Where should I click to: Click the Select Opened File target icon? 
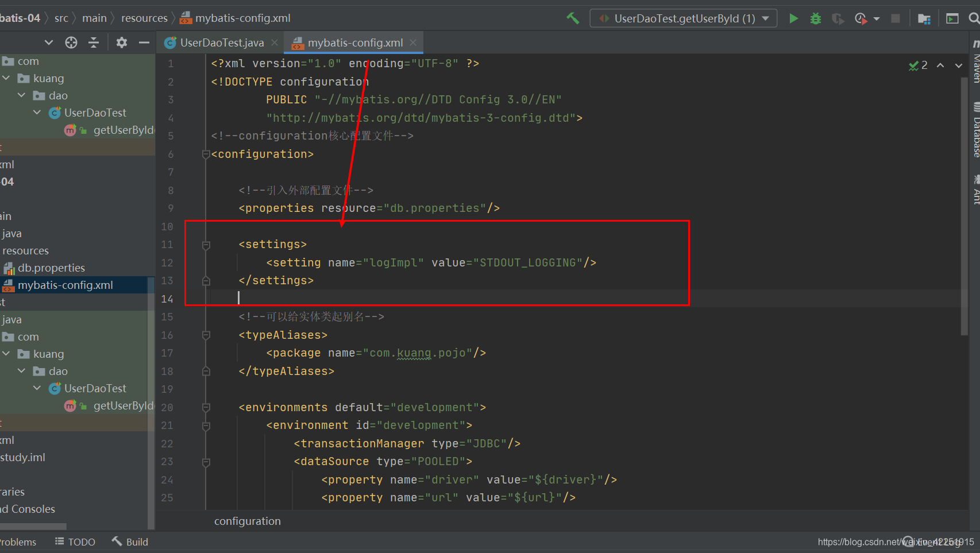71,42
